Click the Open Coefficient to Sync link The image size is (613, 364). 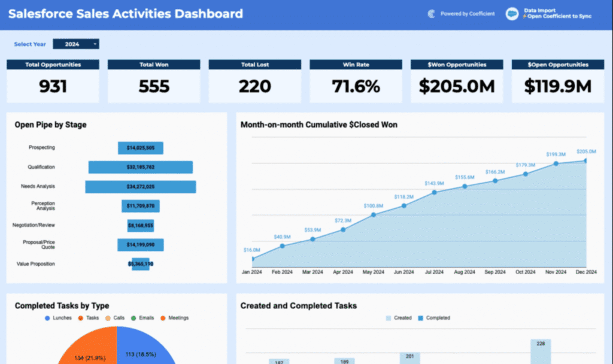[558, 16]
